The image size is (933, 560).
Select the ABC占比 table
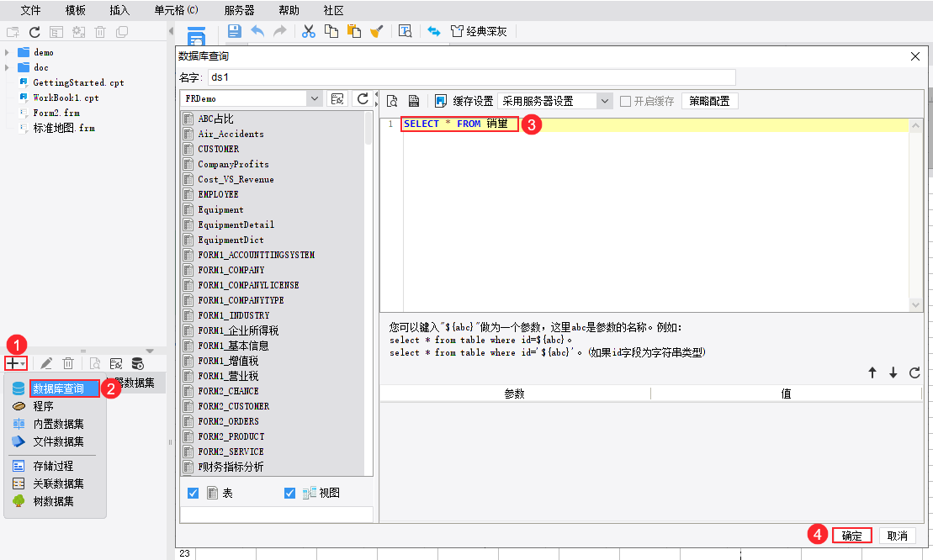(x=215, y=119)
